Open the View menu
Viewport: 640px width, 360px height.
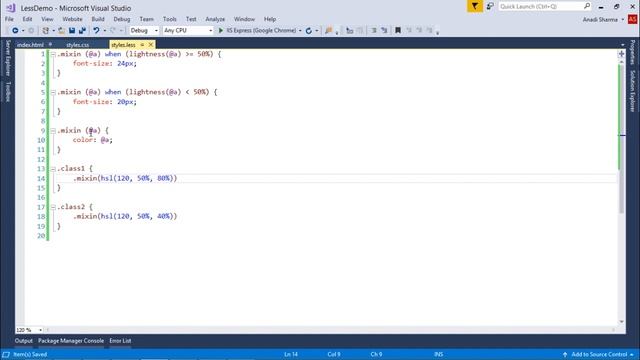47,19
